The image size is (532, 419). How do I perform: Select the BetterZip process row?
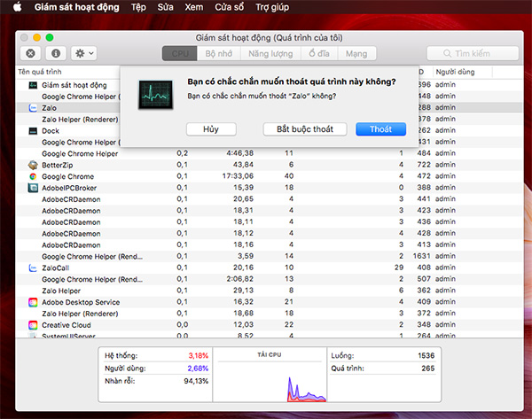pos(270,165)
